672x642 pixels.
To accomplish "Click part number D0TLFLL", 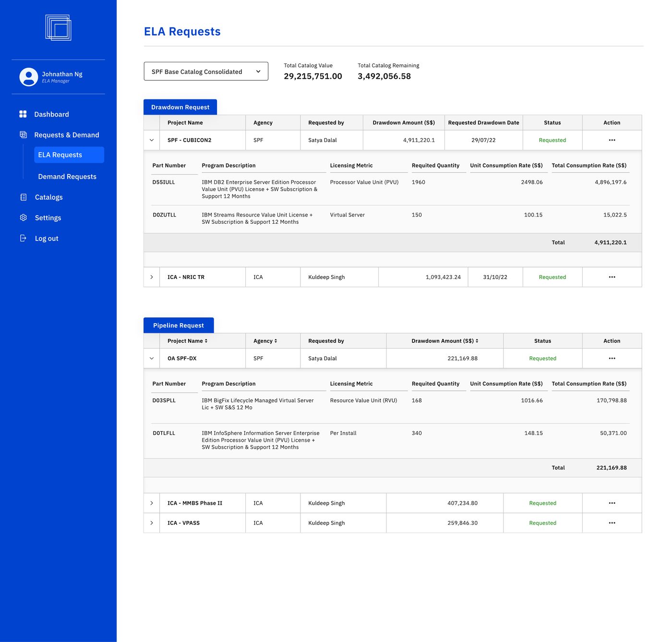I will pos(164,433).
